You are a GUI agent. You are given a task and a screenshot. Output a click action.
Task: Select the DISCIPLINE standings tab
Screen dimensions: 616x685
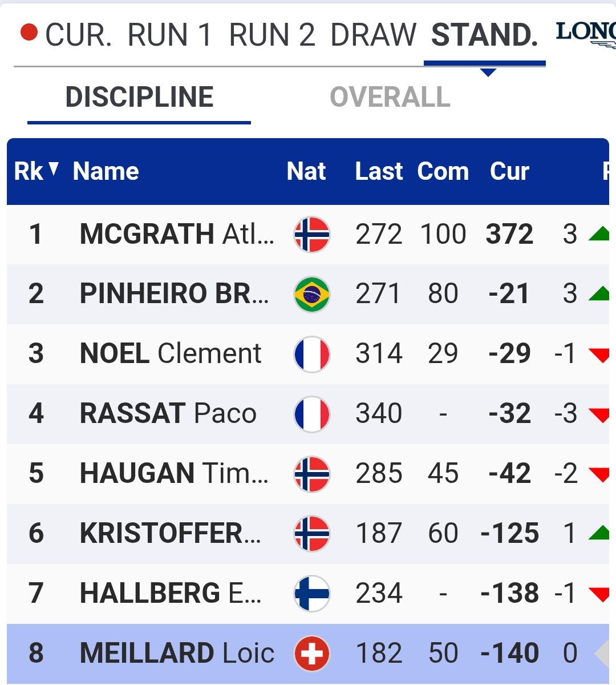[139, 97]
